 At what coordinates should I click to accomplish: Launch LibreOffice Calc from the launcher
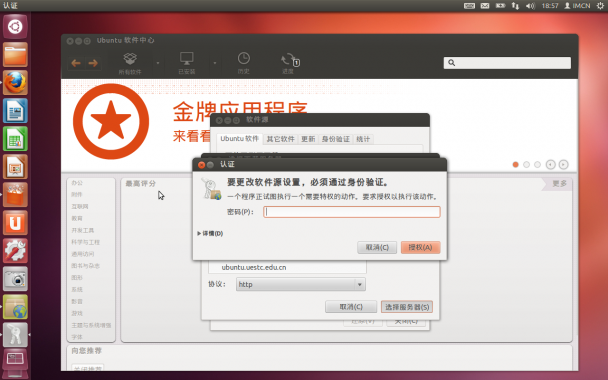pos(15,139)
